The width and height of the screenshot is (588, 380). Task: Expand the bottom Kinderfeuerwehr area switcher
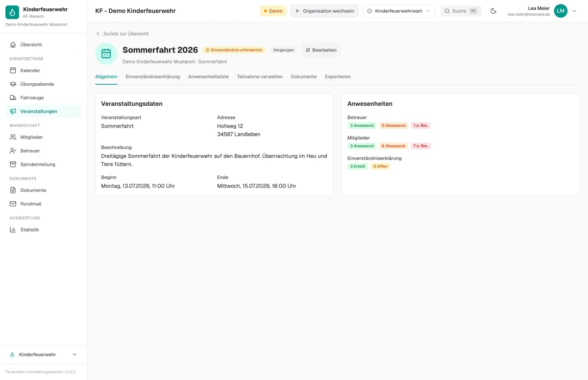(x=44, y=355)
